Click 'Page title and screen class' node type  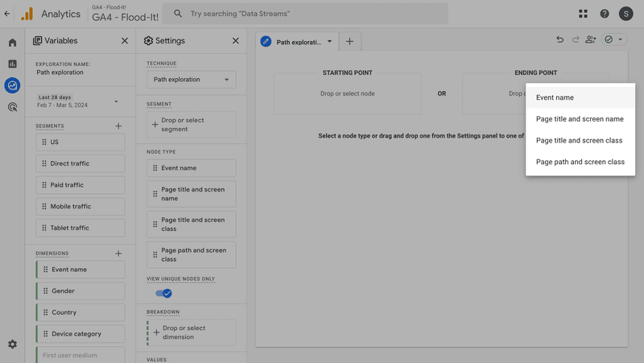(192, 225)
